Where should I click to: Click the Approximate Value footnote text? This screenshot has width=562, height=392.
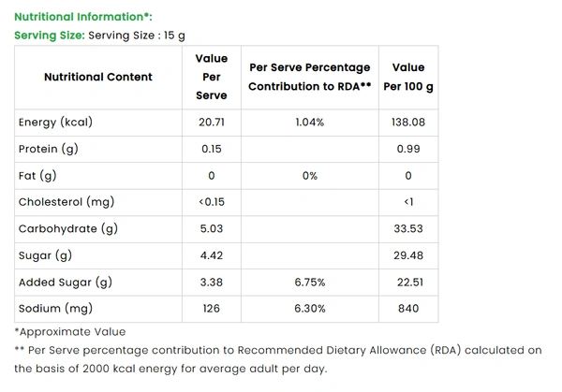coord(69,332)
